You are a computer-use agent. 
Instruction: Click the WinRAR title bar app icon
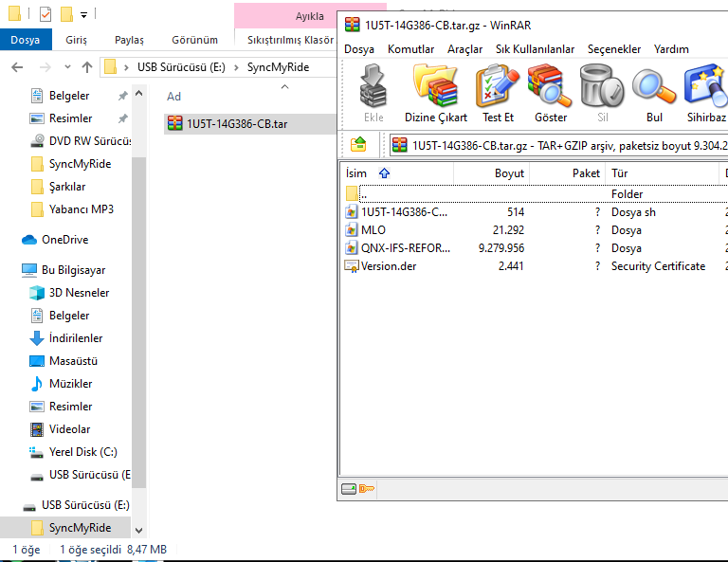tap(352, 24)
